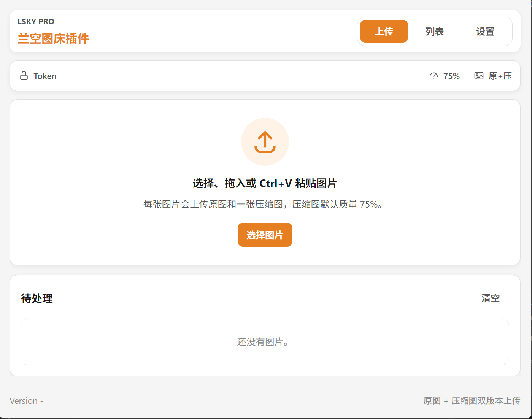The width and height of the screenshot is (532, 419).
Task: Click the image icon next to 原+压
Action: (x=479, y=76)
